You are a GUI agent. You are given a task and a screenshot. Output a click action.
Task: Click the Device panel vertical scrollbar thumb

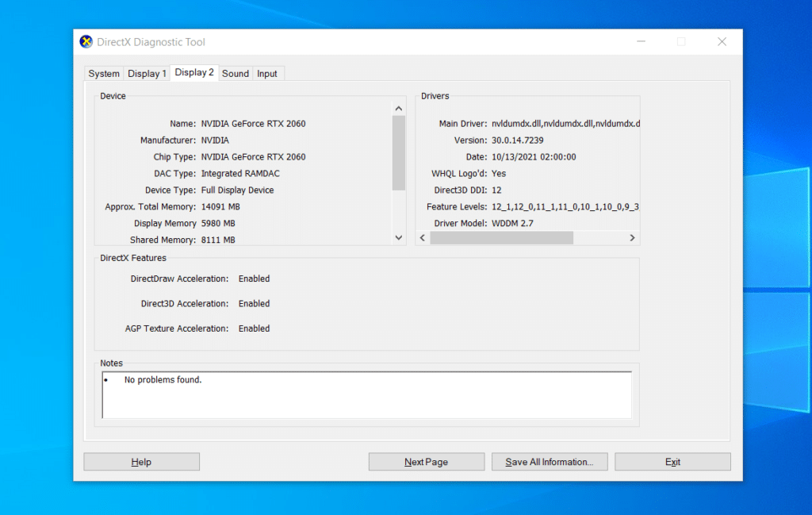tap(399, 152)
